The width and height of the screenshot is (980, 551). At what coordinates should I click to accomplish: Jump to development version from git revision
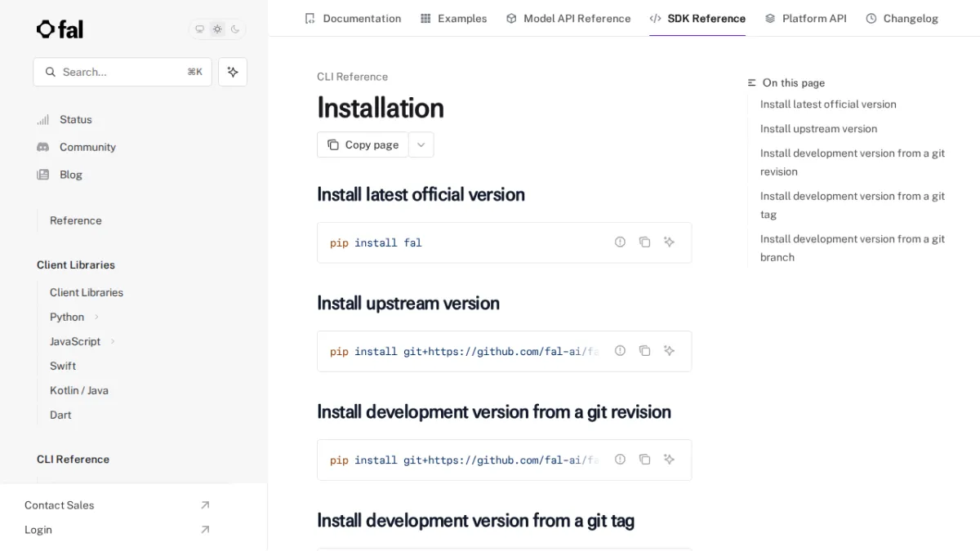[x=853, y=162]
